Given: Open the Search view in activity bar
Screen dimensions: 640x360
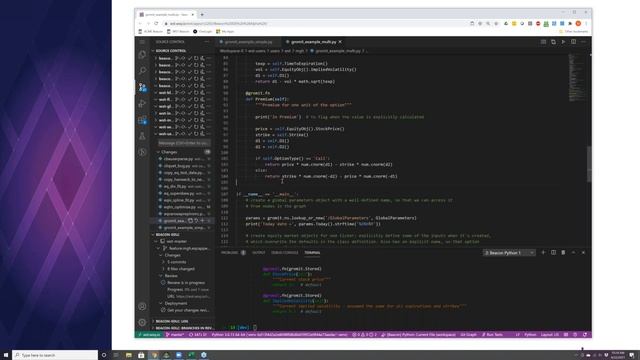Looking at the screenshot, I should pyautogui.click(x=142, y=71).
